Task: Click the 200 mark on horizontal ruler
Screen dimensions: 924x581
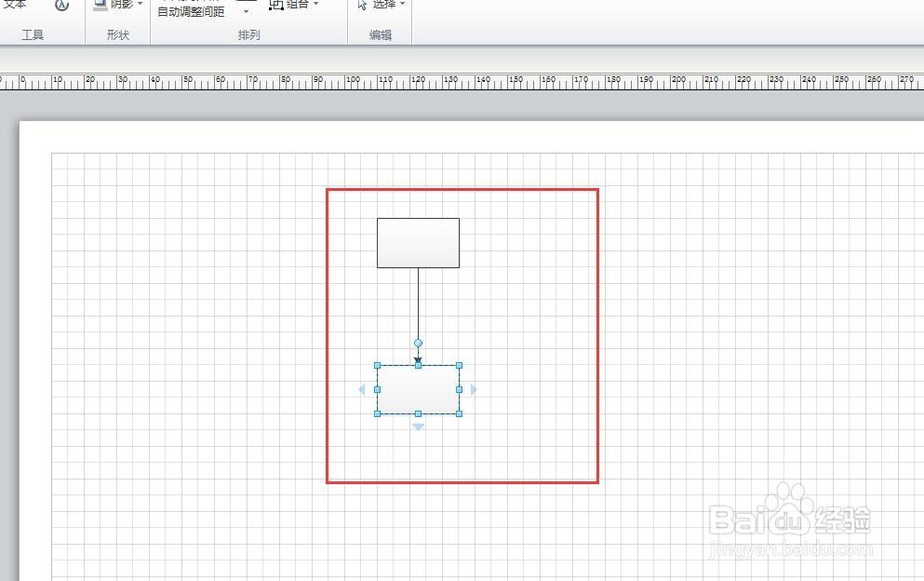Action: (678, 79)
